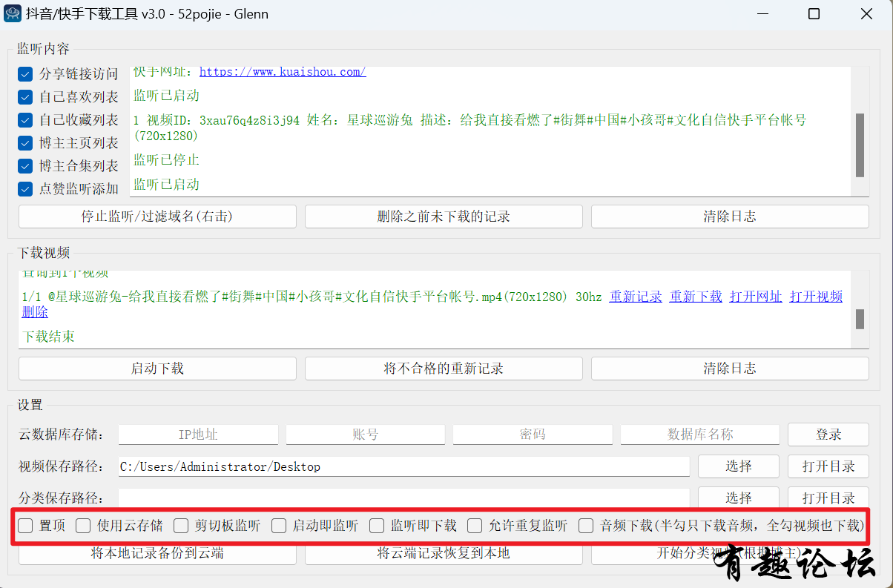
Task: Focus the 账号 input field
Action: pos(366,435)
